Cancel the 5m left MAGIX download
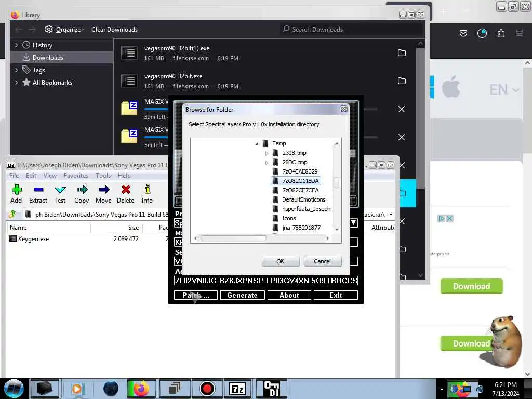 click(402, 137)
